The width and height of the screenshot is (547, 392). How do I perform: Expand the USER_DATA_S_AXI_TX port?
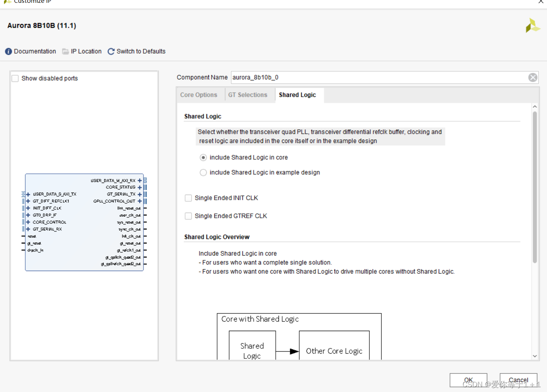28,194
